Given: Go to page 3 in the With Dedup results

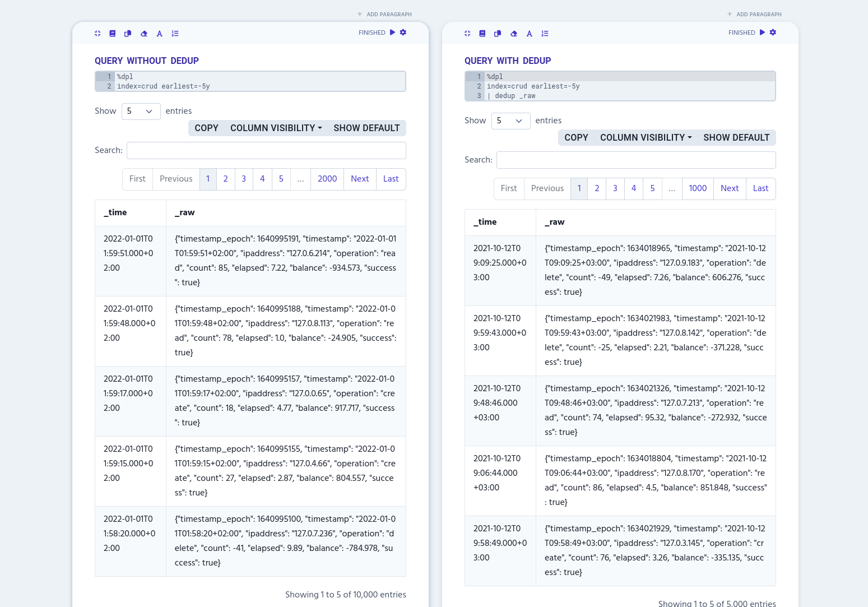Looking at the screenshot, I should pos(615,188).
